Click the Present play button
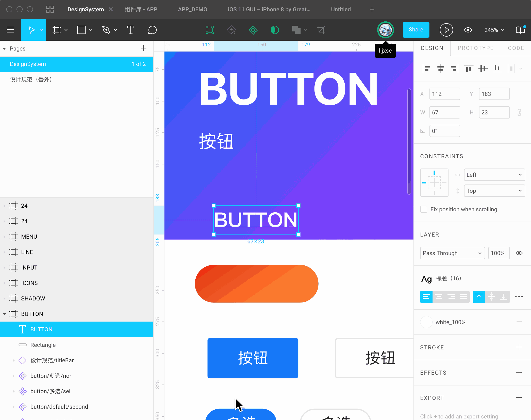This screenshot has width=531, height=420. coord(446,30)
